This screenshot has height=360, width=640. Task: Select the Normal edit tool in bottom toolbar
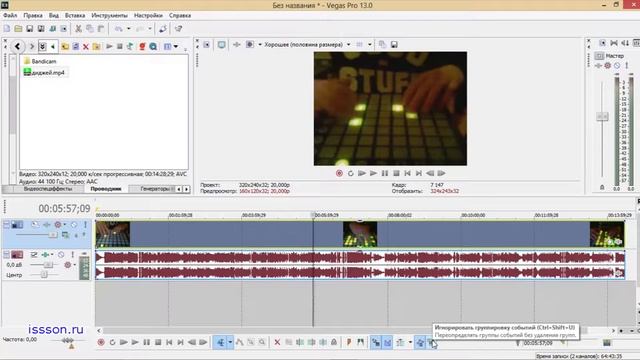coord(220,342)
